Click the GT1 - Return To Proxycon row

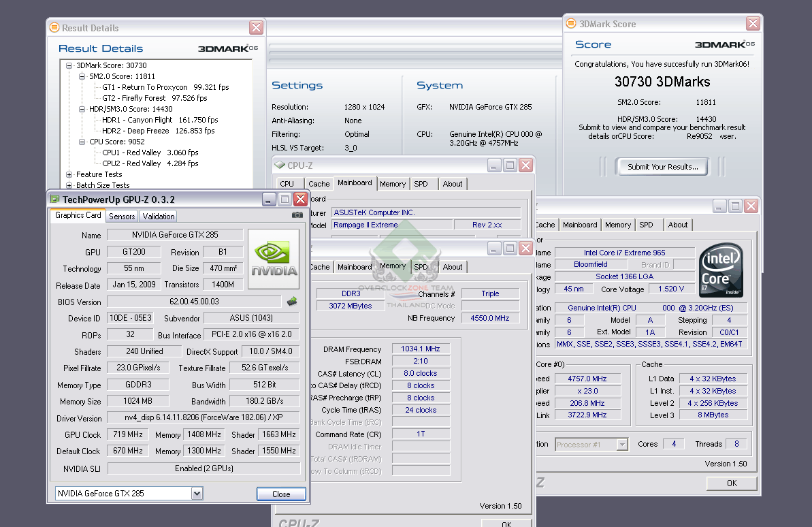165,87
